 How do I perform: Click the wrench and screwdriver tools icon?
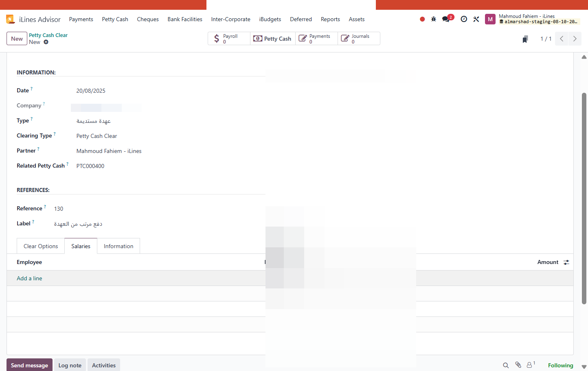click(476, 19)
